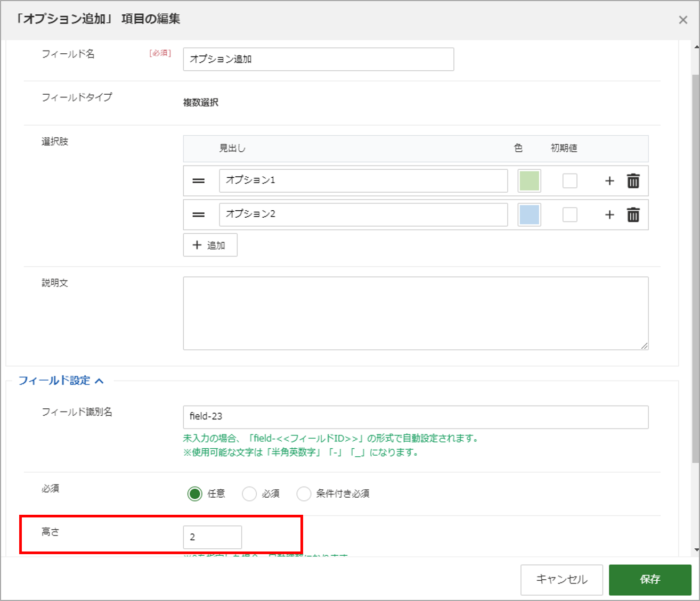This screenshot has height=601, width=700.
Task: Check the 初期値 box for オプション2
Action: coord(570,215)
